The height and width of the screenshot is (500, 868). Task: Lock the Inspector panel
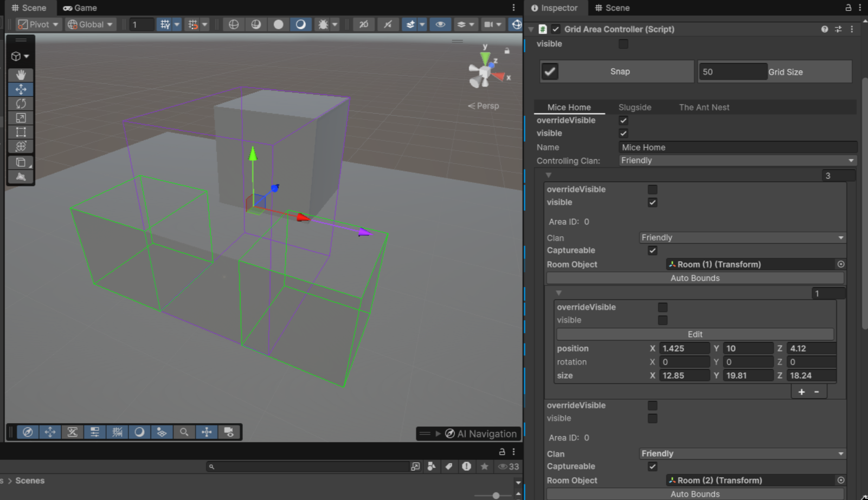848,8
